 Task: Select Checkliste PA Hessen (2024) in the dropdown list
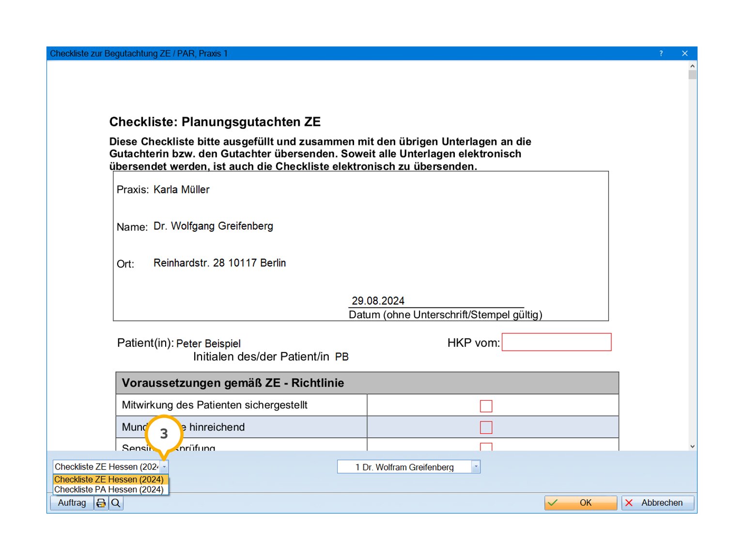(x=110, y=489)
